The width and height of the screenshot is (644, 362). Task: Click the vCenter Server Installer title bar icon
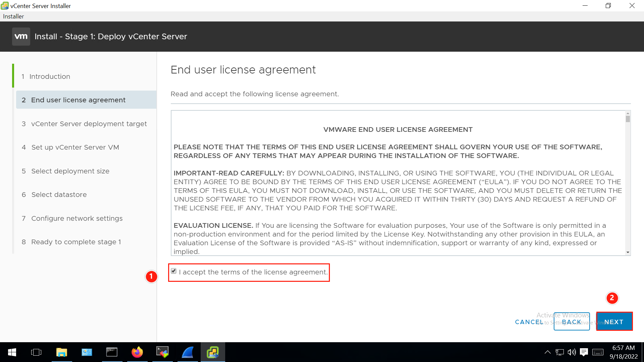tap(5, 6)
